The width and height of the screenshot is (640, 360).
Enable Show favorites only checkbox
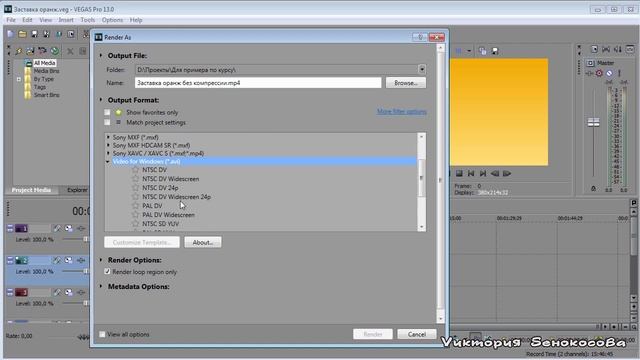107,112
